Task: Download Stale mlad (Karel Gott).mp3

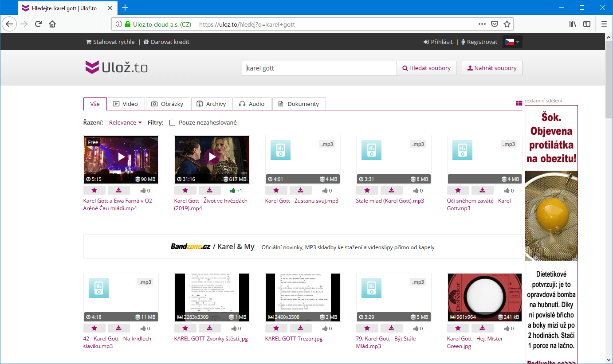Action: click(392, 190)
